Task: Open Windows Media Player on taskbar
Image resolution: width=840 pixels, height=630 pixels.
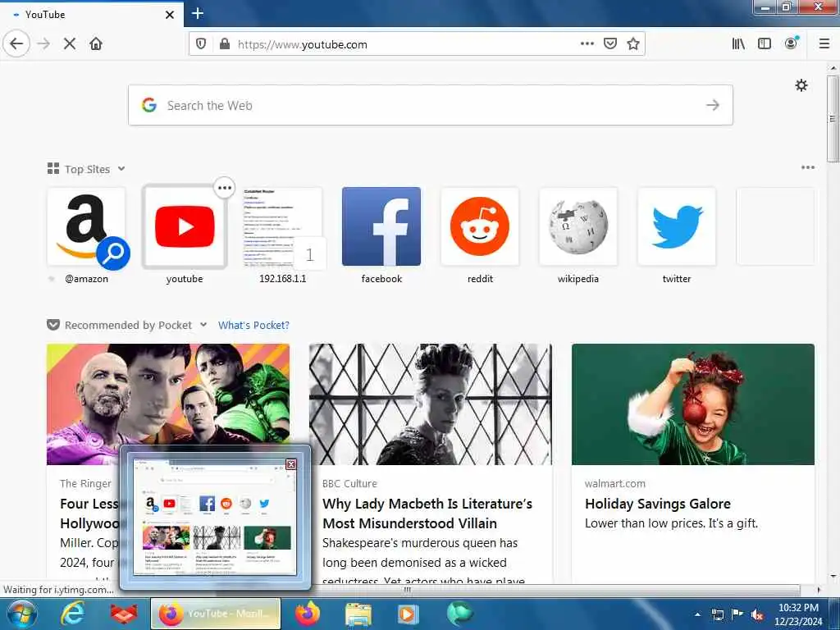Action: [409, 614]
